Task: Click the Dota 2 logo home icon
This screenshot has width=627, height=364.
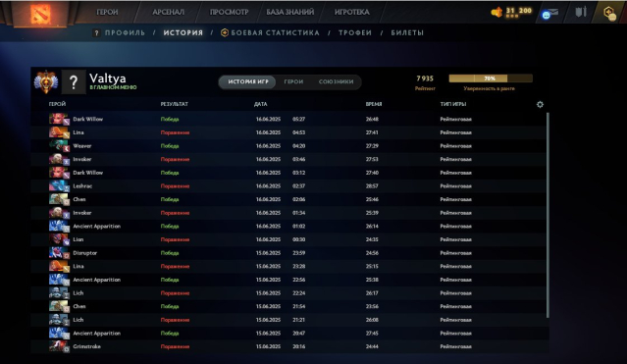Action: tap(40, 13)
